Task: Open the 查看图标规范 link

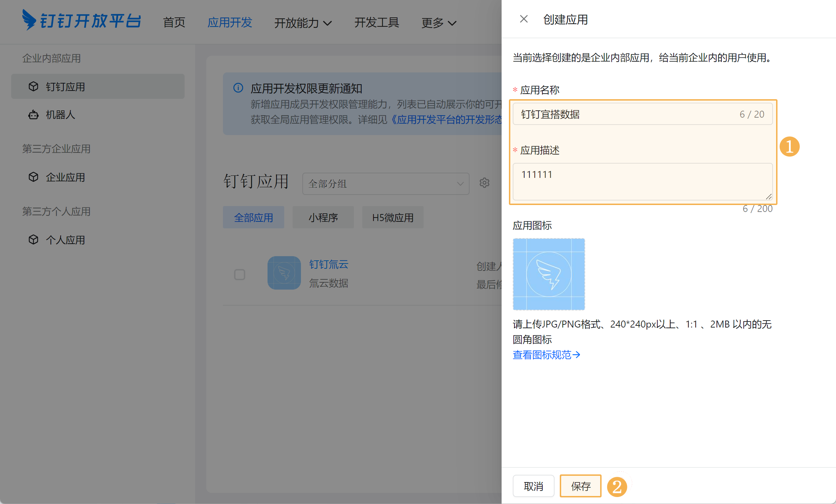Action: pos(546,355)
